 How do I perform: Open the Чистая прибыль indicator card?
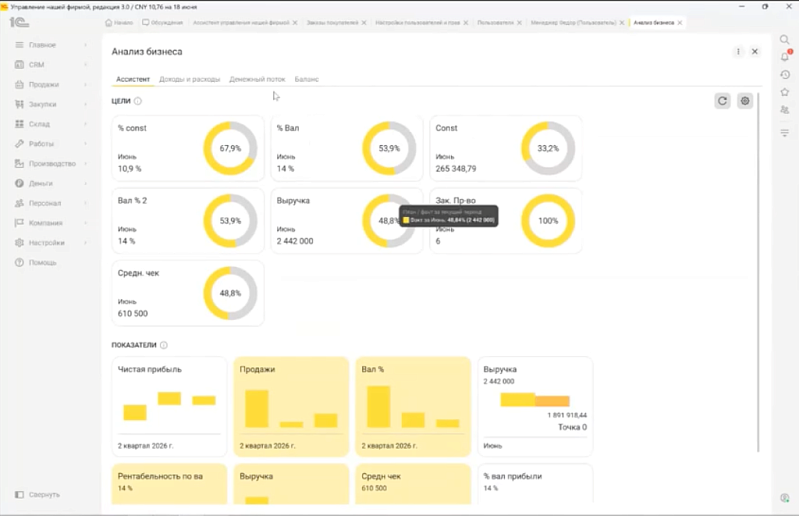[x=169, y=406]
